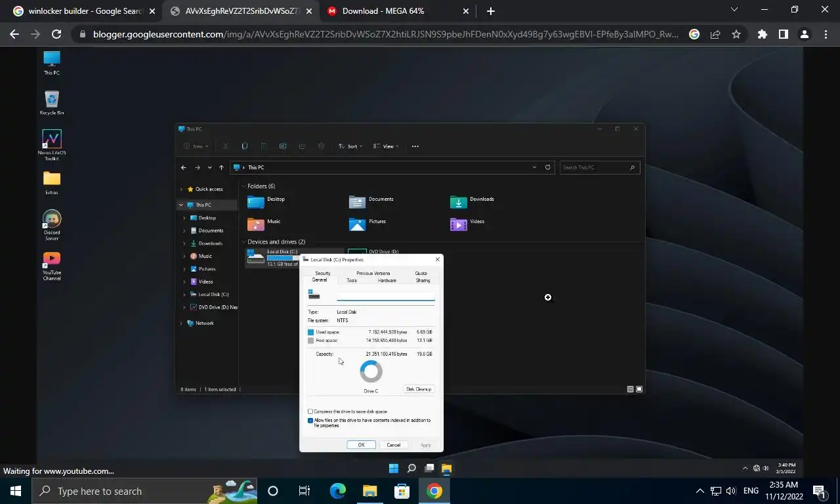Click the Extras folder on the desktop
Screen dimensions: 840x504
52,182
